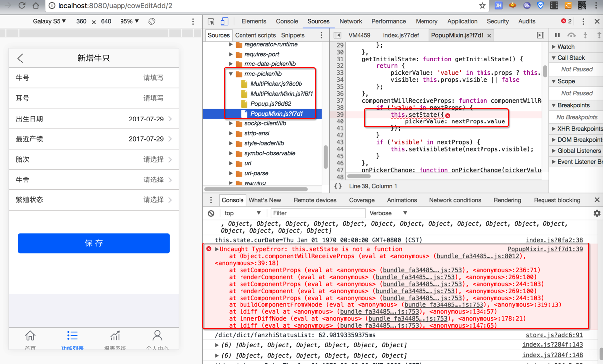This screenshot has height=364, width=603.
Task: Open the 个人中心 tab in the app
Action: 157,340
